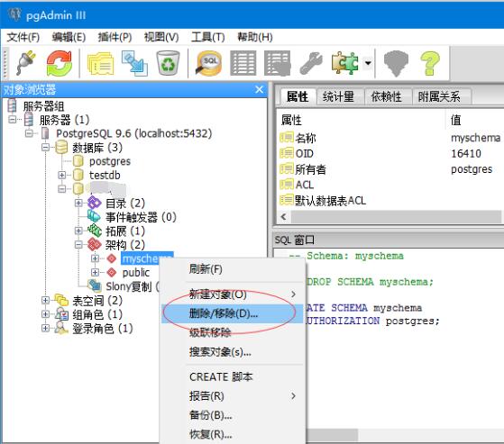Select the public schema

tap(136, 273)
